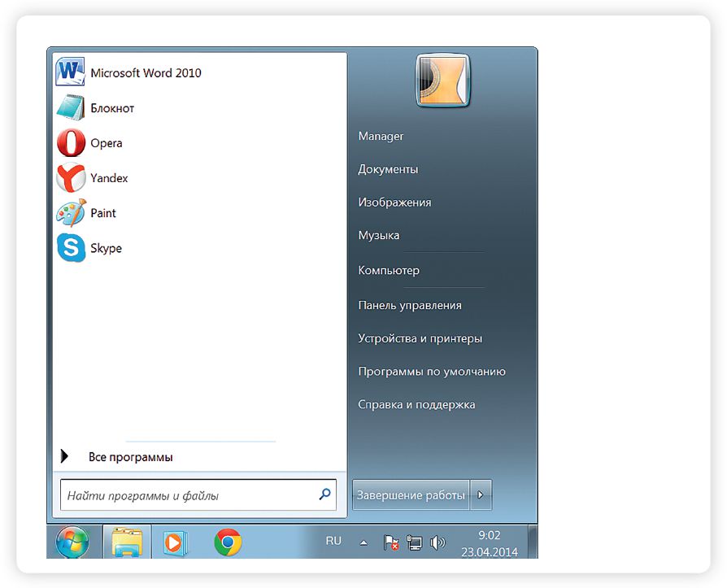The image size is (727, 588).
Task: Launch the Yandex browser icon
Action: tap(71, 177)
